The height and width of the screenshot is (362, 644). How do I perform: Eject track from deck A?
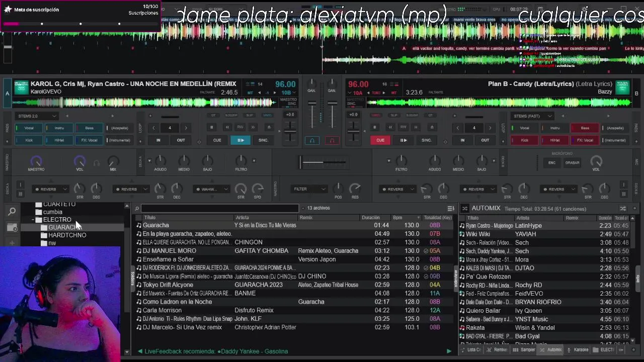coord(269,127)
